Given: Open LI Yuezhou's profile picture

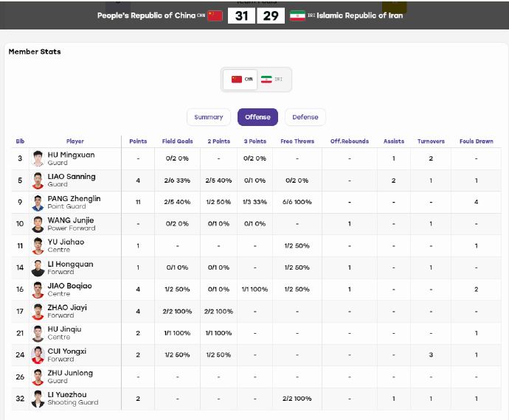Looking at the screenshot, I should [38, 399].
